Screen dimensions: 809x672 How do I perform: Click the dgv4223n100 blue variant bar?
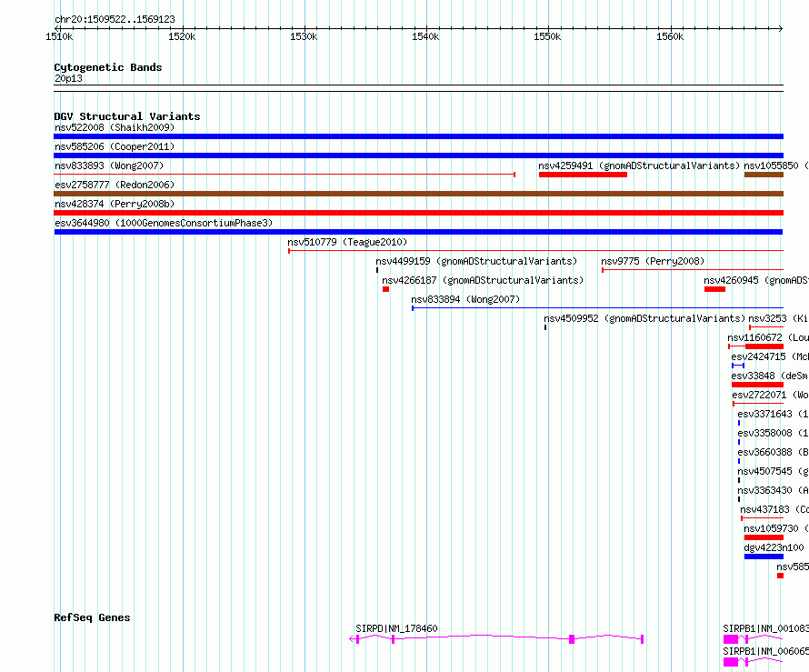[764, 557]
